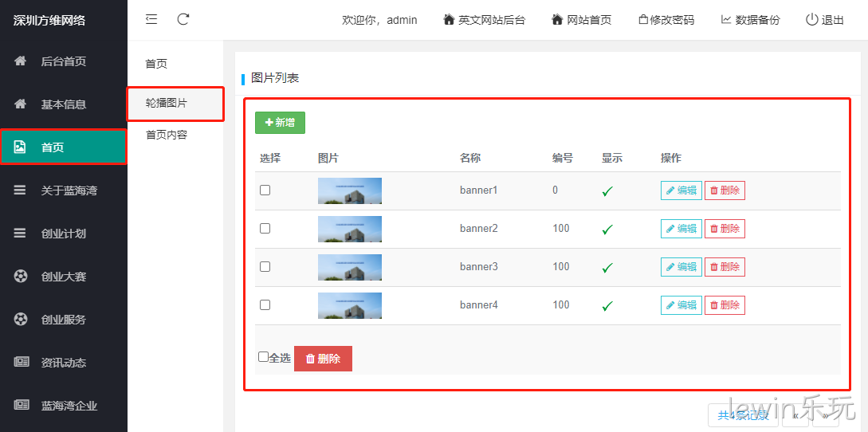Click the 深圳方维网络 site title
Viewport: 868px width, 432px height.
[x=49, y=21]
